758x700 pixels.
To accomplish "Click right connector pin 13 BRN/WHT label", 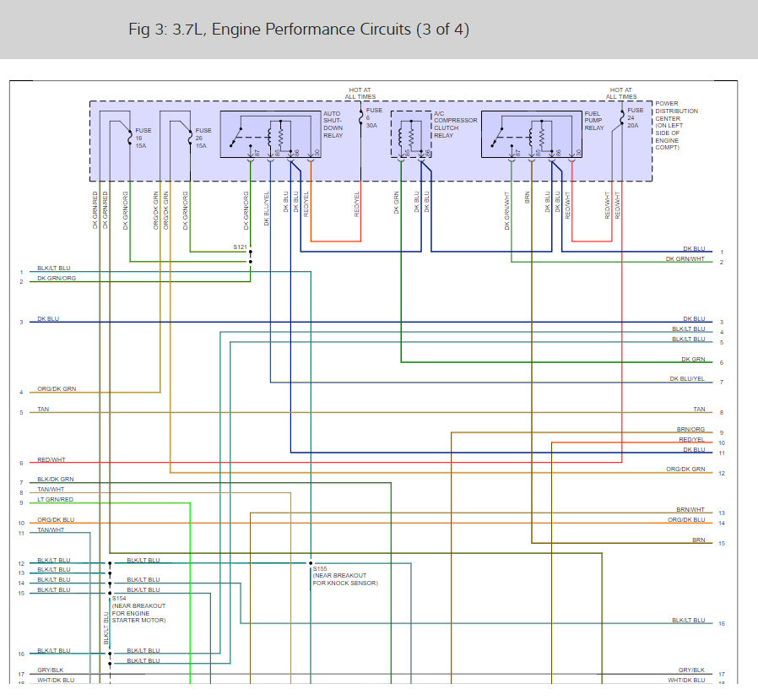I will (690, 510).
